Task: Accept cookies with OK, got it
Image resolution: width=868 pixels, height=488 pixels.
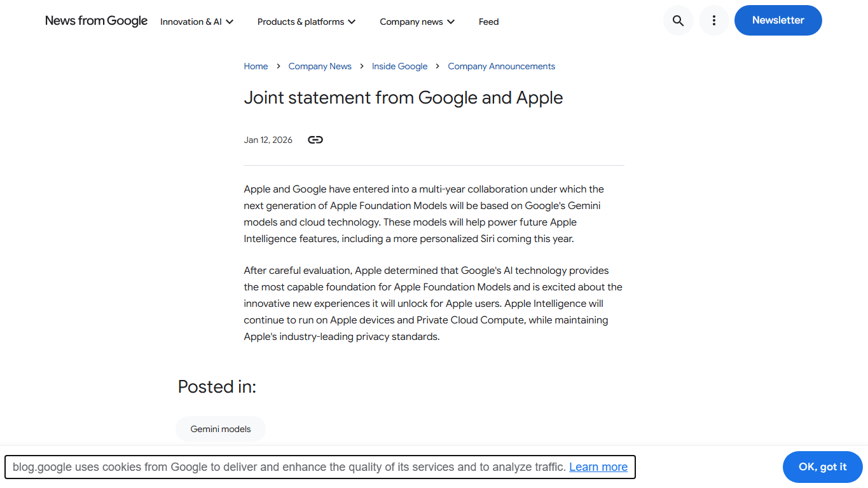Action: click(x=822, y=467)
